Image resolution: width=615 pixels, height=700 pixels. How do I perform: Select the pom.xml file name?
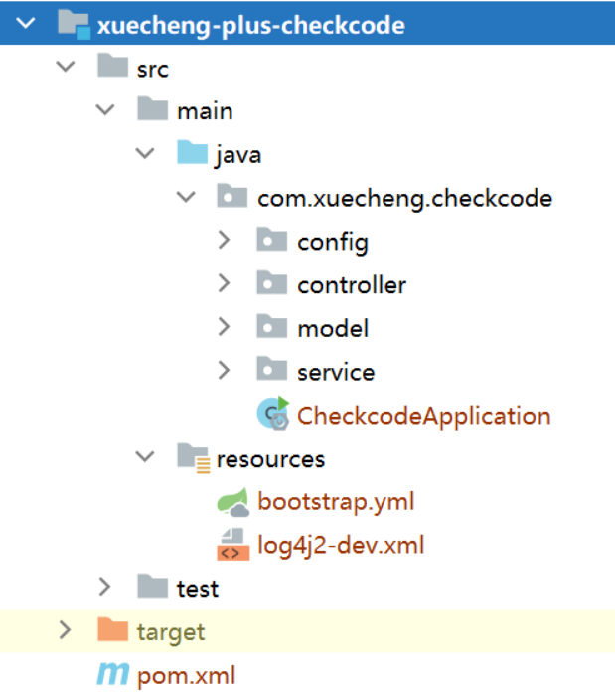(187, 676)
